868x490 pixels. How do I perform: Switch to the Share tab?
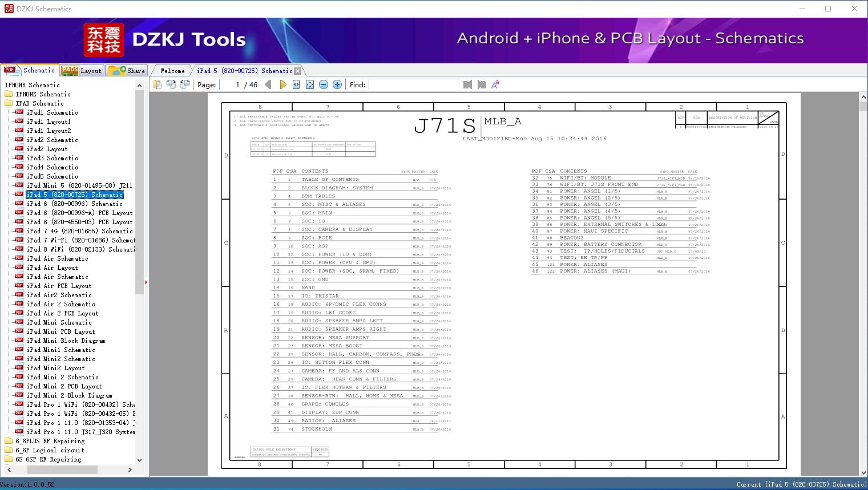click(127, 70)
